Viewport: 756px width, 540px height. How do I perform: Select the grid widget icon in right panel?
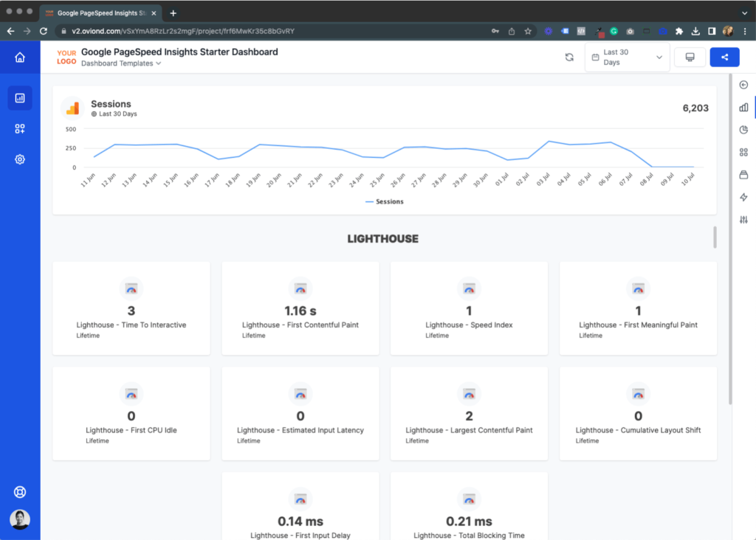click(x=743, y=152)
